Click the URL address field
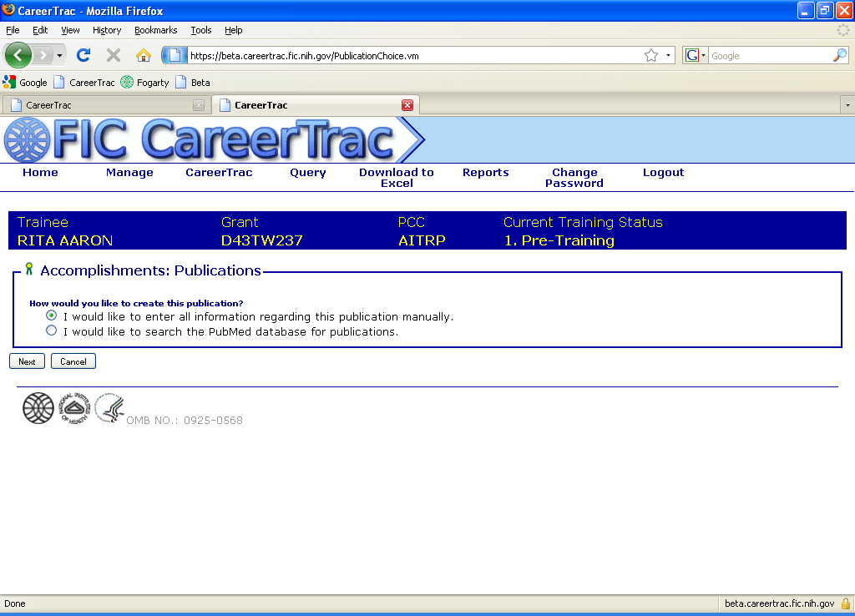This screenshot has width=855, height=616. 414,56
